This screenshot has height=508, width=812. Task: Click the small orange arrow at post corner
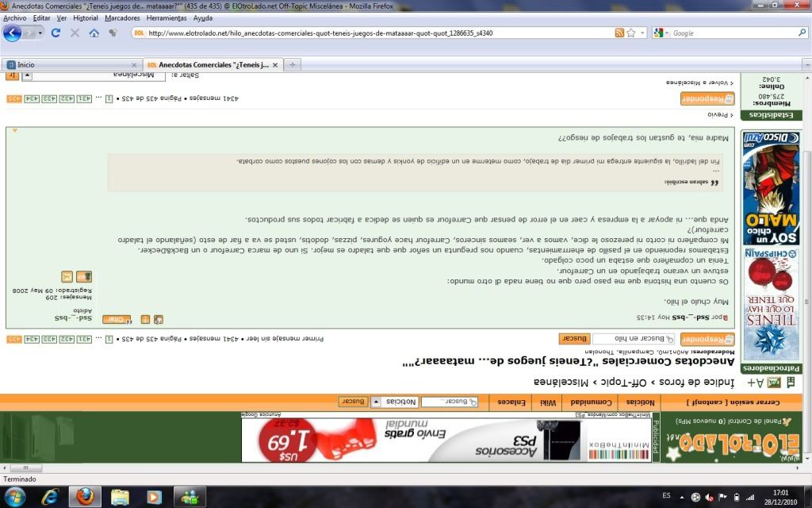point(14,131)
